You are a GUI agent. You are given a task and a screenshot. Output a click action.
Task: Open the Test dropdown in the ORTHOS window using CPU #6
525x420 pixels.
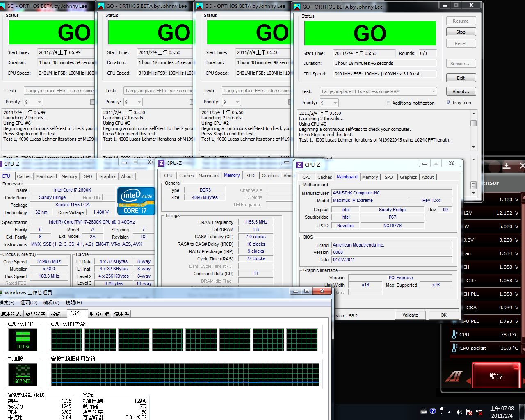click(59, 91)
